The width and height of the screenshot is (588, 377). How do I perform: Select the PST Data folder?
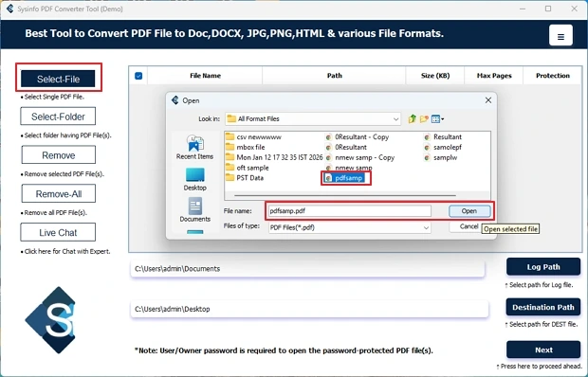click(x=245, y=178)
